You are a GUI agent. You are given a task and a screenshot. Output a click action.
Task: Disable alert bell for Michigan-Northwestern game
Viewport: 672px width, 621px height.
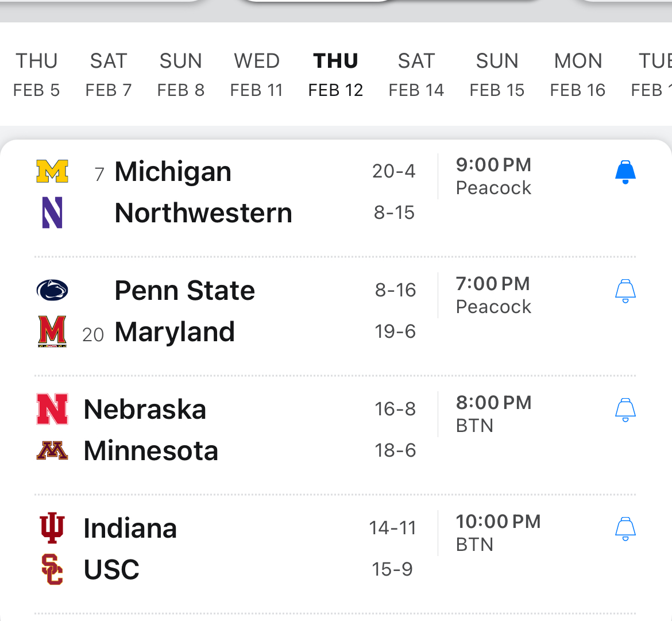(625, 172)
